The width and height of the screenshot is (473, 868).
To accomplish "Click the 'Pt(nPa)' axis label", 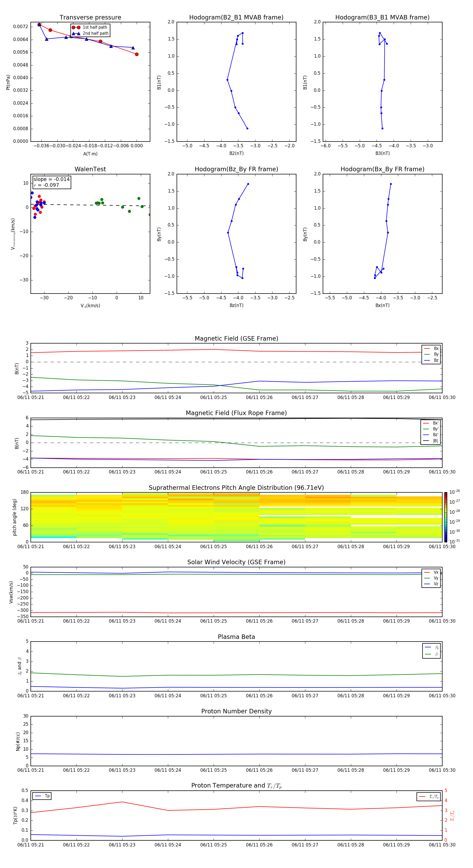I will tap(8, 82).
